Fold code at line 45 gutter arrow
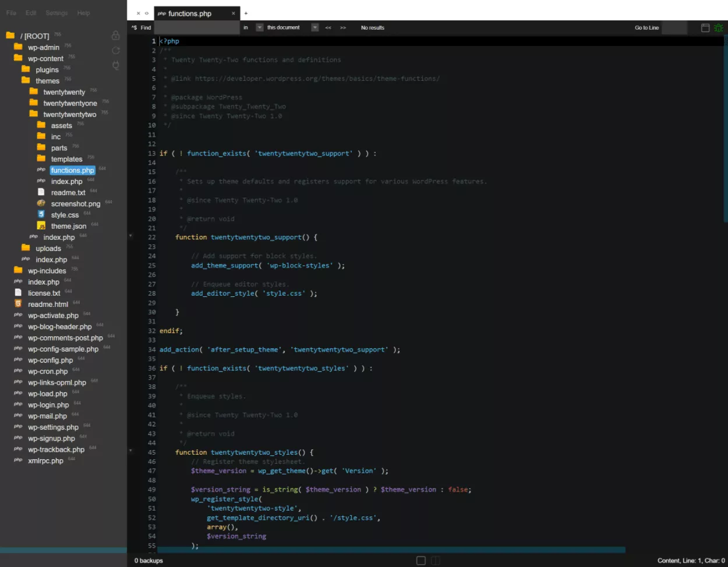Viewport: 728px width, 567px height. (x=130, y=451)
